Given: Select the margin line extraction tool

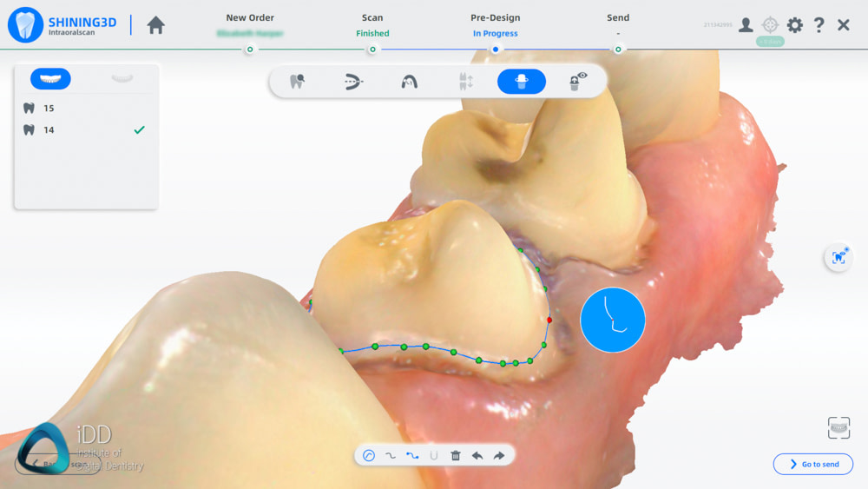Looking at the screenshot, I should click(x=522, y=82).
